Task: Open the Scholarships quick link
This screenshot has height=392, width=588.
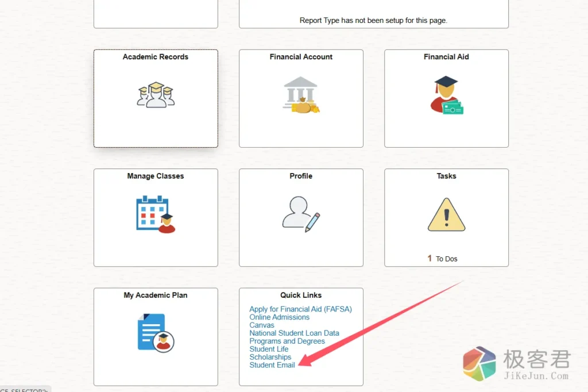Action: tap(270, 358)
